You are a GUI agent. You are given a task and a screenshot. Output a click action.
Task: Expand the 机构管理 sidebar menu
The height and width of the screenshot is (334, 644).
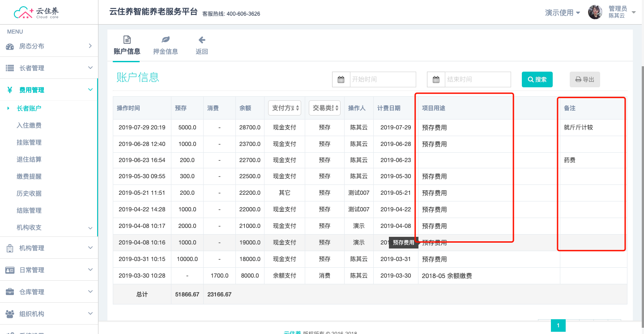click(49, 248)
